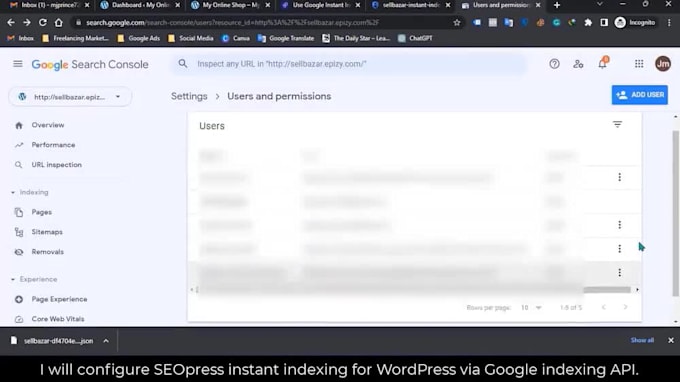Click the URL inspection search field

click(x=349, y=64)
